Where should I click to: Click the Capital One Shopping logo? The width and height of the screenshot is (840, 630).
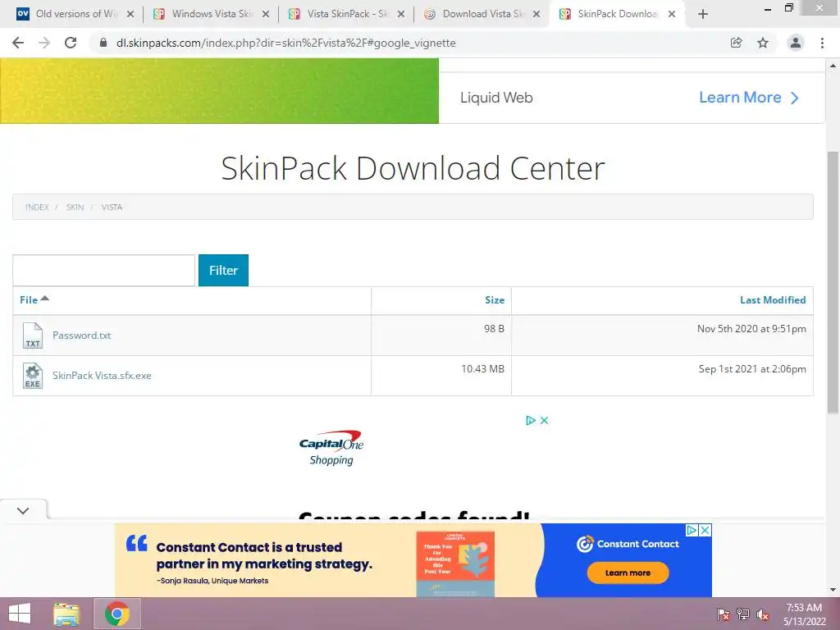[x=331, y=448]
